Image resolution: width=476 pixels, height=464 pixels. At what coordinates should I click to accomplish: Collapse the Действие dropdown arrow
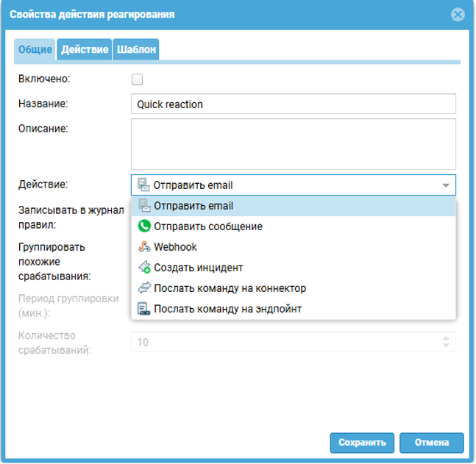point(446,185)
